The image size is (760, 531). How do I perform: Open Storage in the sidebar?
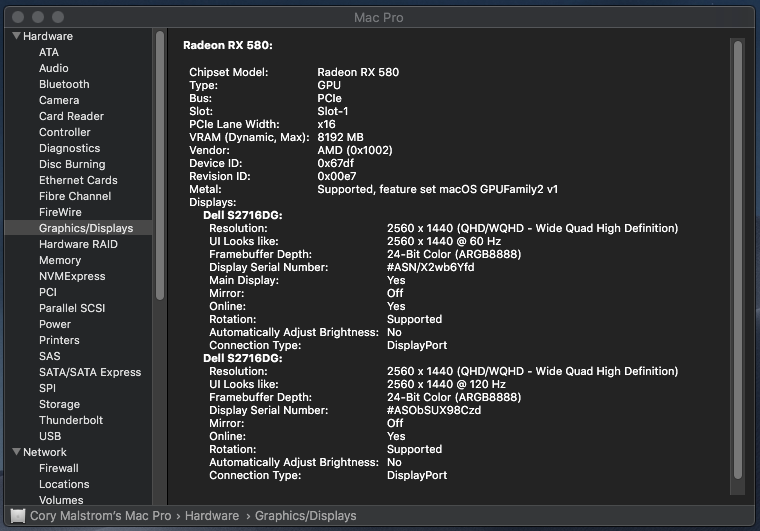(59, 404)
